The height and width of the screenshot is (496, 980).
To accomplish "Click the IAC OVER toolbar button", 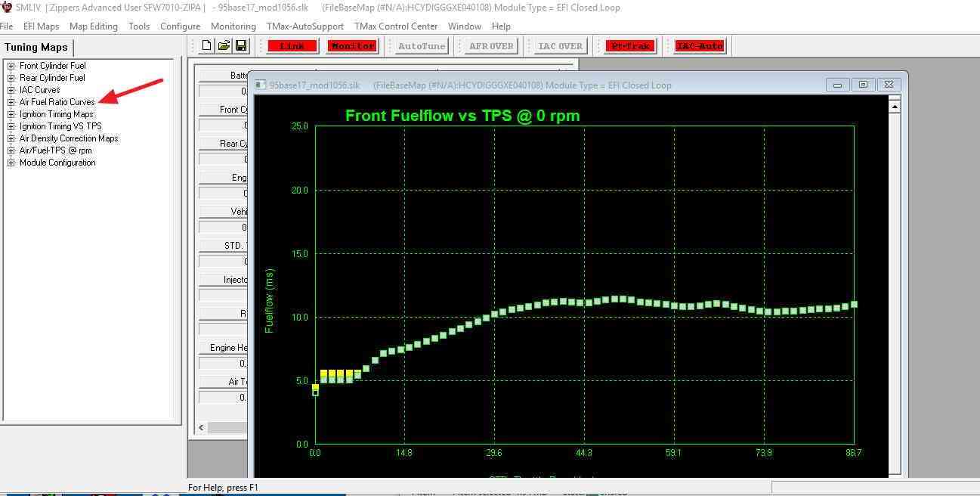I will (560, 46).
